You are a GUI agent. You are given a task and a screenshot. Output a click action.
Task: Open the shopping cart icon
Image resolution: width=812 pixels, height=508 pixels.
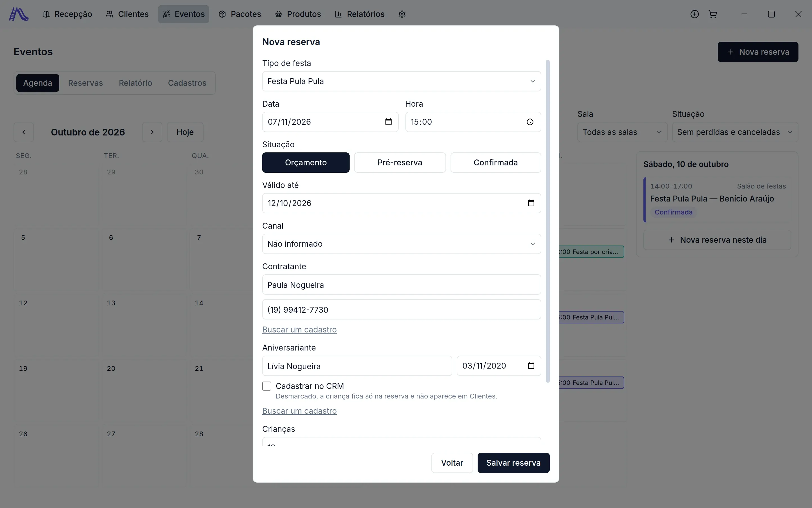click(x=713, y=14)
